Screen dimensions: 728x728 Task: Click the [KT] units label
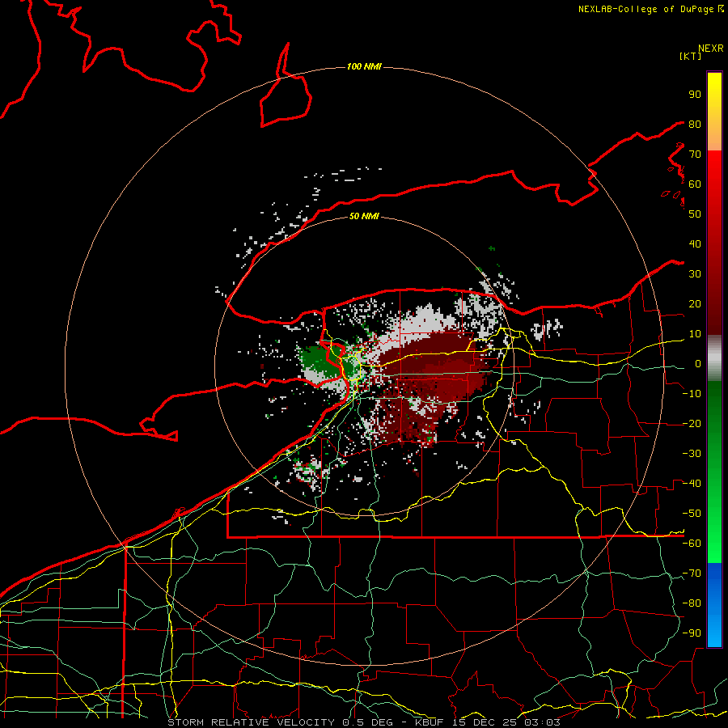click(x=691, y=56)
